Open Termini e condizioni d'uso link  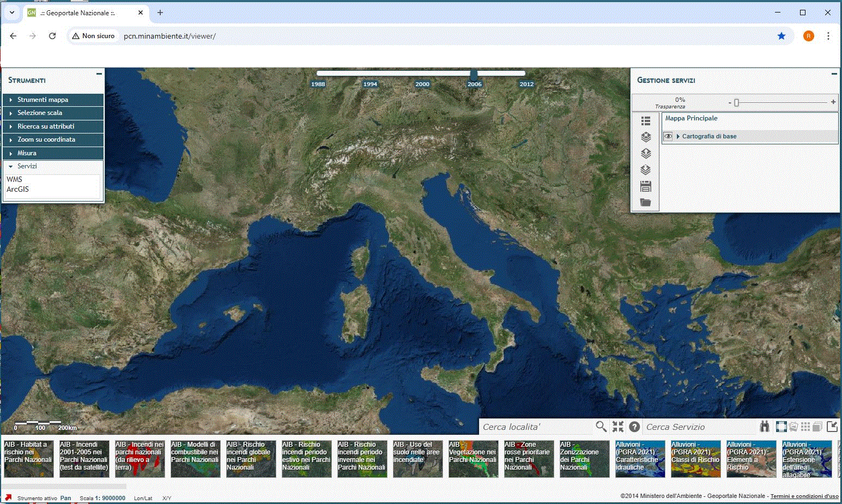click(804, 496)
